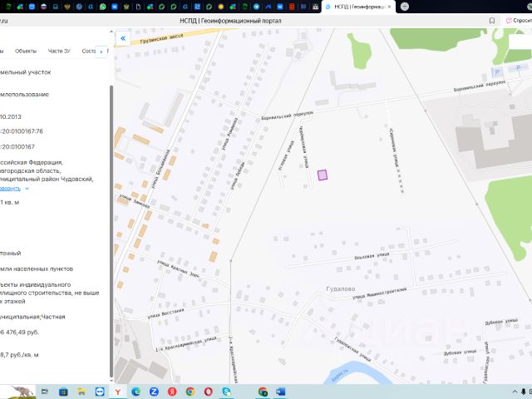Viewport: 532px width, 399px height.
Task: Select Yandex Browser on the taskbar
Action: [118, 392]
